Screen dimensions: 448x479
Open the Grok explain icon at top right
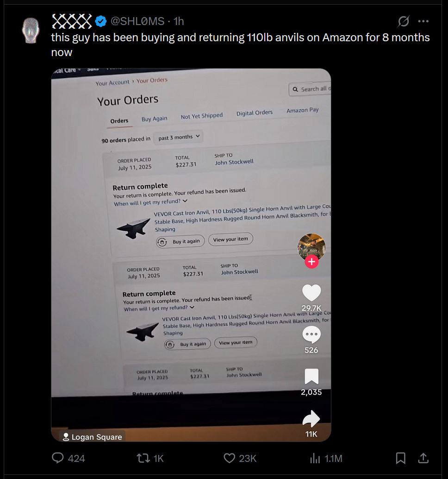click(x=404, y=21)
